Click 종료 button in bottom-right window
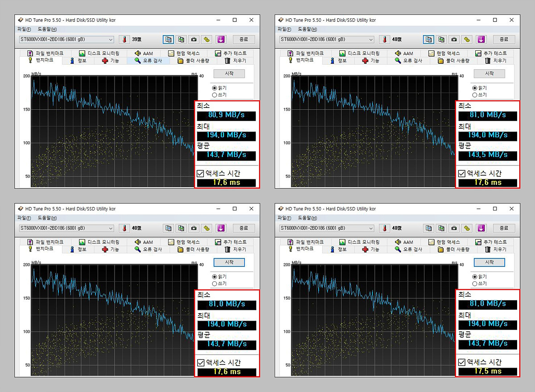This screenshot has width=535, height=392. [x=504, y=228]
